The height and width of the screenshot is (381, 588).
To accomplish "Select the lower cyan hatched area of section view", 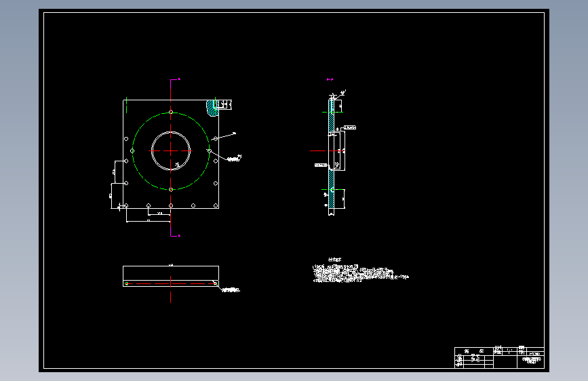I will click(x=331, y=189).
